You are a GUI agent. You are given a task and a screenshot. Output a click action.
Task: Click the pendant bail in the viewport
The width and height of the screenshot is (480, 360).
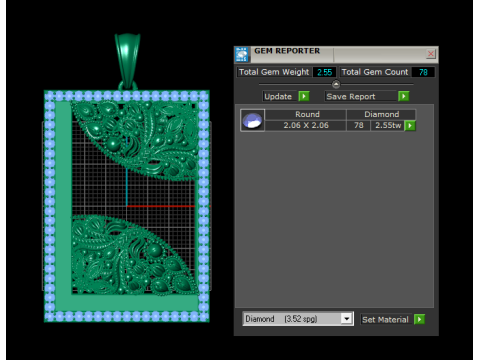(127, 62)
